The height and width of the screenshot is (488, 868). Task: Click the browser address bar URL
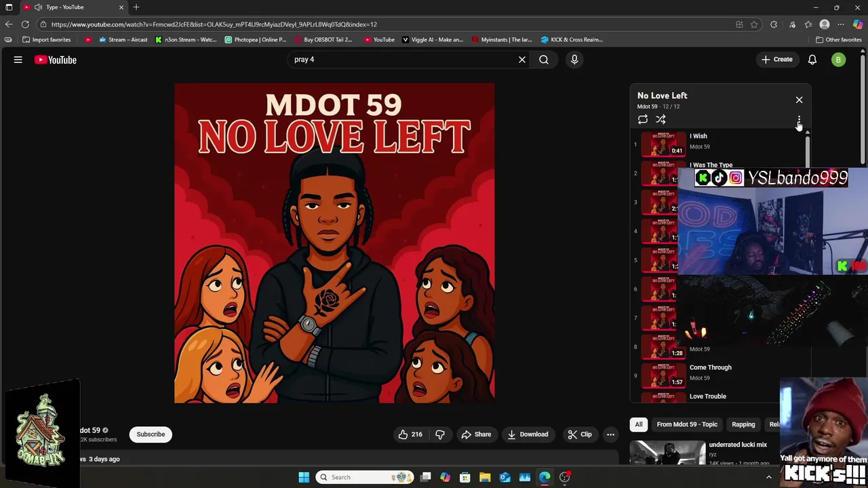[214, 24]
